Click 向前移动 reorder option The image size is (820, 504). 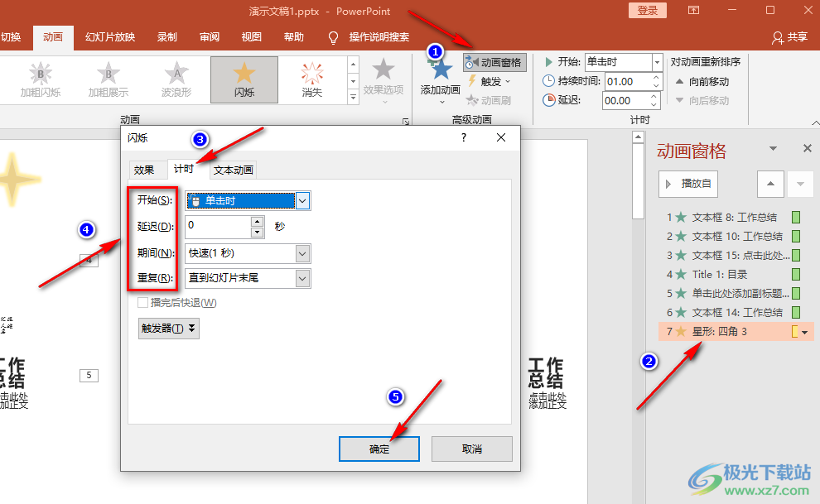[702, 81]
